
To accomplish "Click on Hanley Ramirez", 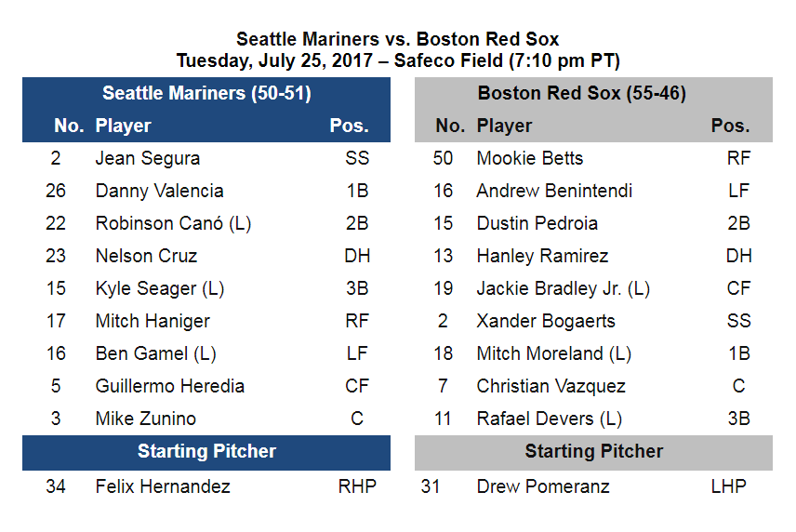I will (542, 256).
